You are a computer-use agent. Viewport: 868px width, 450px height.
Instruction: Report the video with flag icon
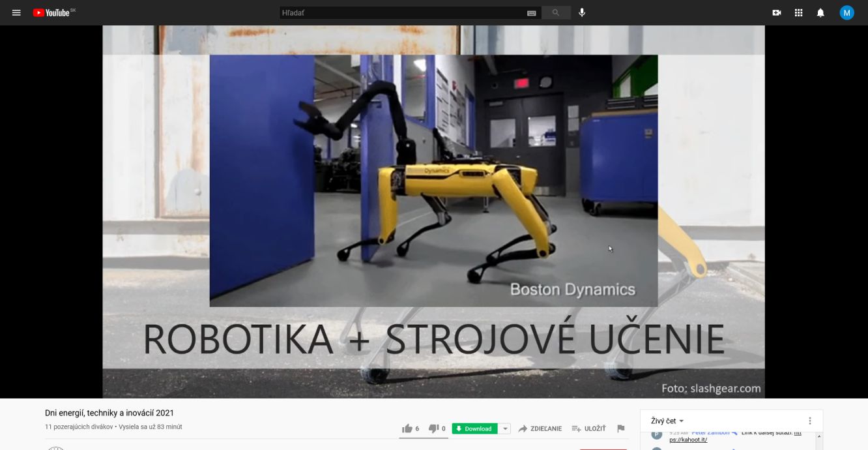[x=620, y=428]
